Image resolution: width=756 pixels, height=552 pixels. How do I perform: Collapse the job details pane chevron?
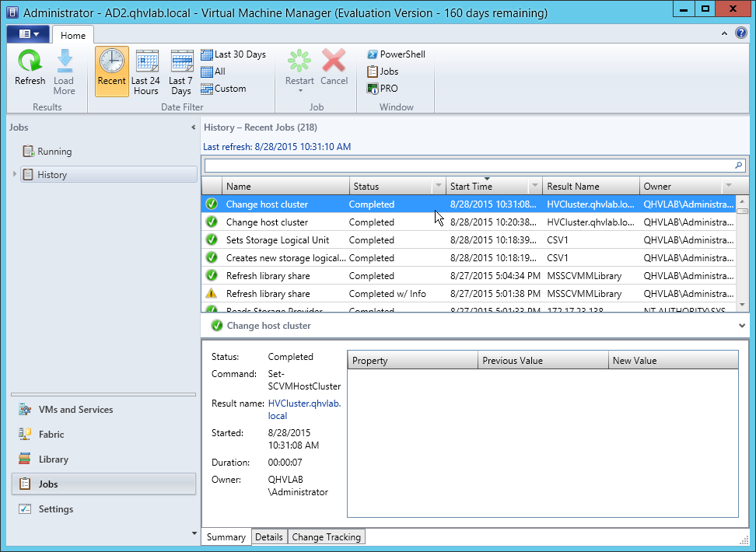click(741, 326)
